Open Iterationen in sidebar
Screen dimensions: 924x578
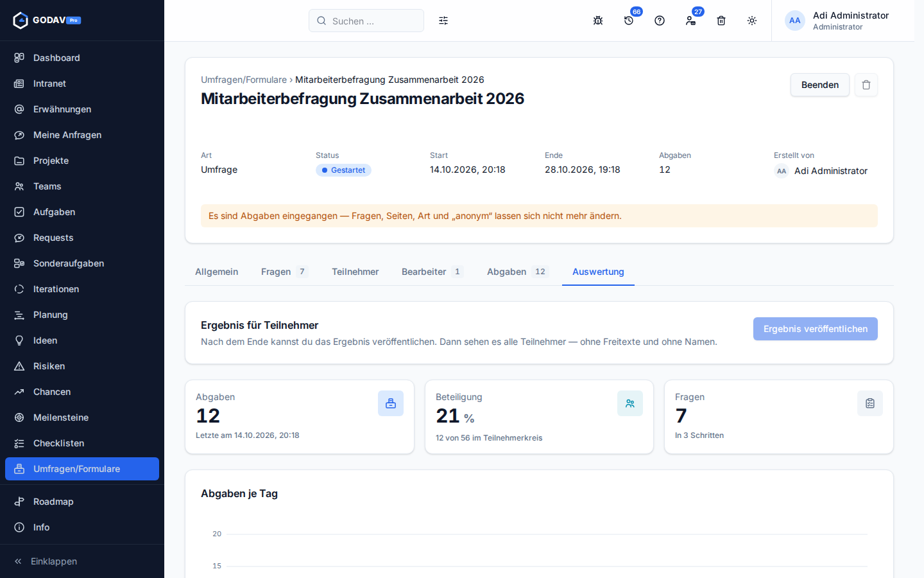(x=82, y=289)
